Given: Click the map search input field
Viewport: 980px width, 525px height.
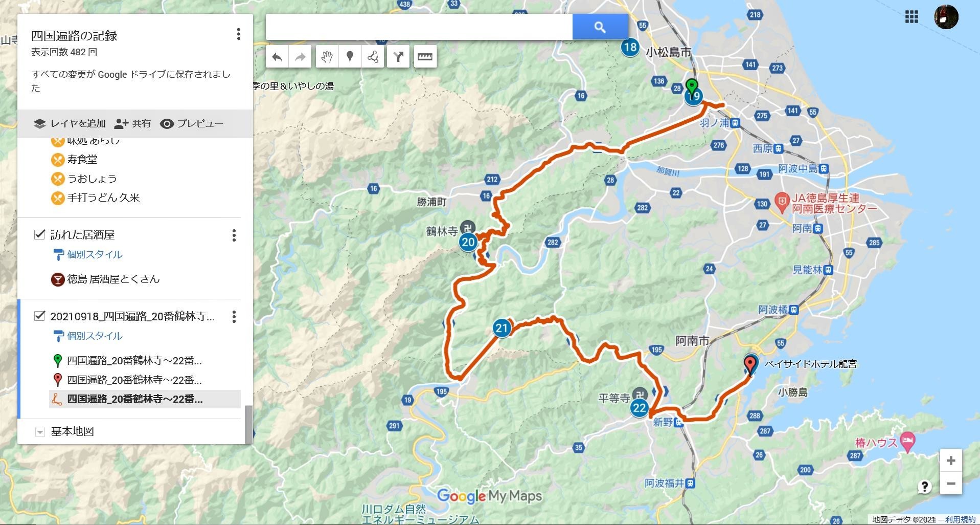Looking at the screenshot, I should [x=419, y=27].
